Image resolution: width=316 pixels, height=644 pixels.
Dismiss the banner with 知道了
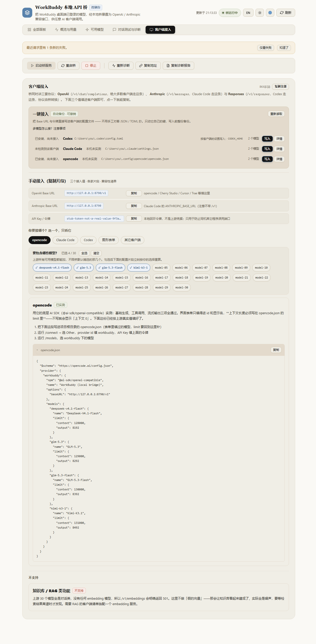284,48
